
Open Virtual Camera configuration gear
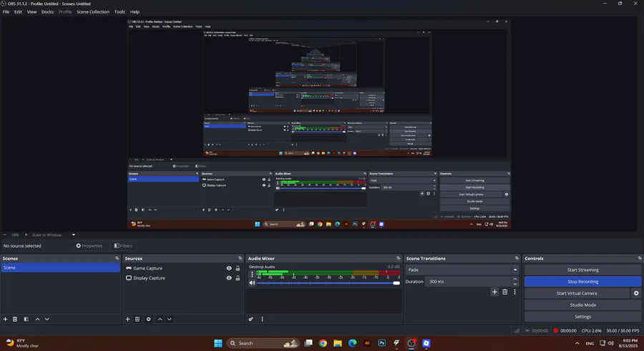point(636,293)
